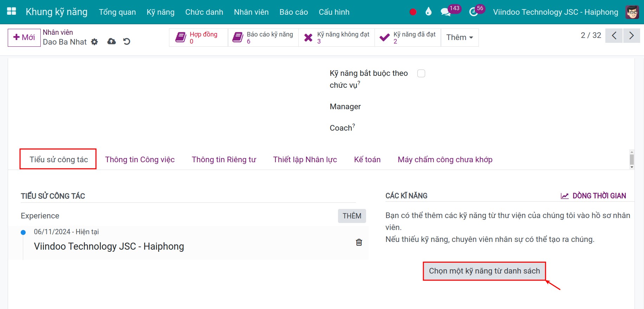
Task: Switch to the Thiết lập Nhân lực tab
Action: pyautogui.click(x=305, y=160)
